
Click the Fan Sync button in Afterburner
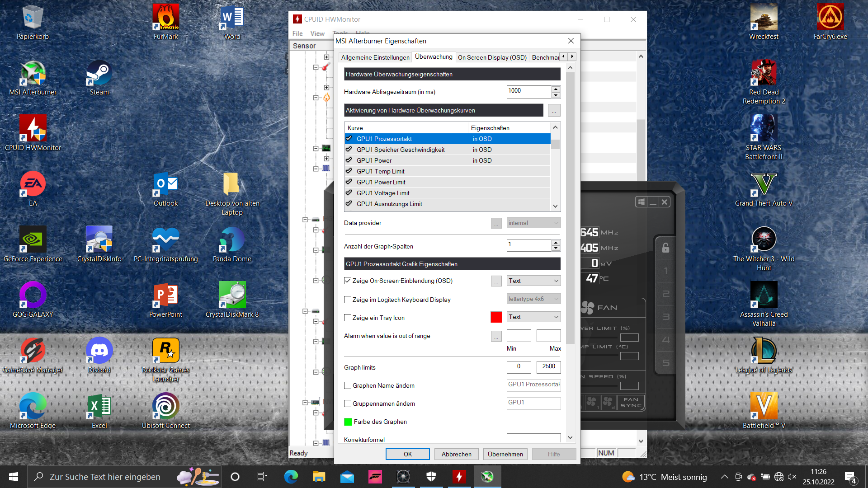click(631, 402)
